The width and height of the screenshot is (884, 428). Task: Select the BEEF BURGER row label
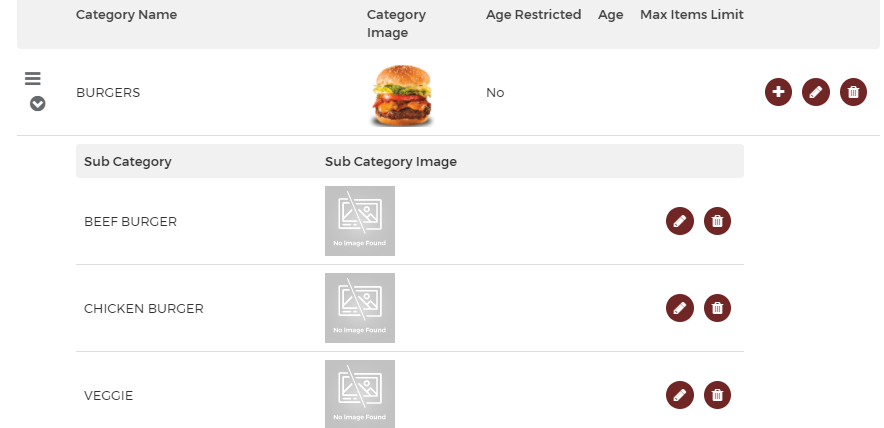pos(130,222)
